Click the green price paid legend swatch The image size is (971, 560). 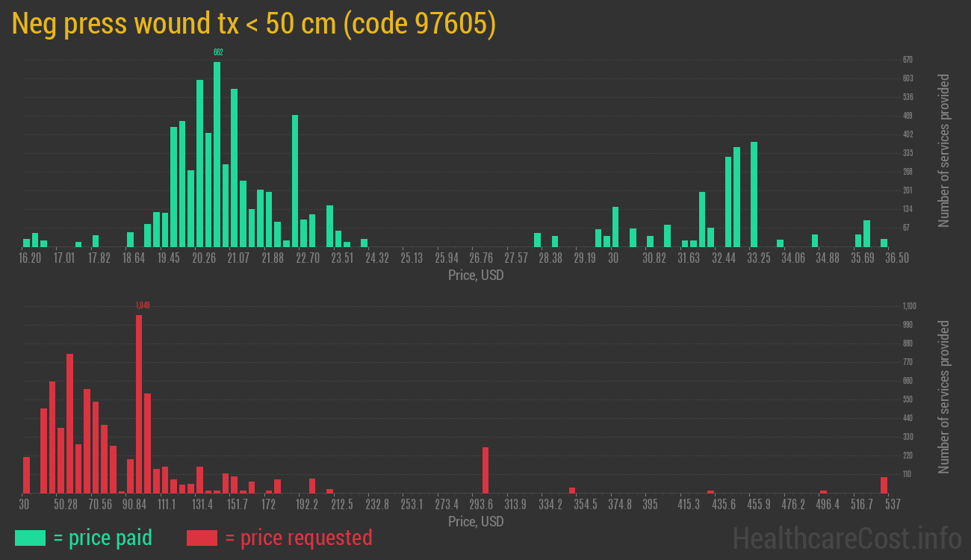pos(30,538)
